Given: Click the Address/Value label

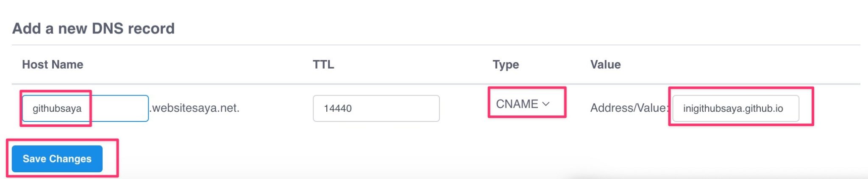Looking at the screenshot, I should [628, 108].
